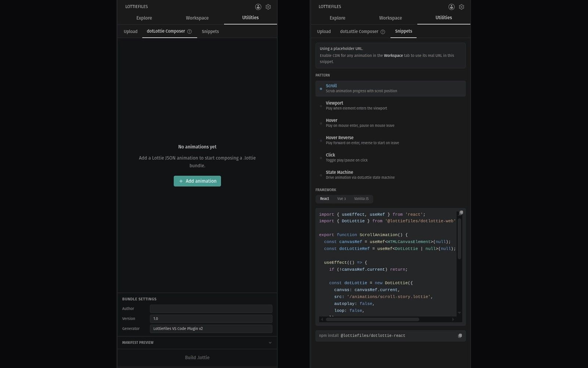The height and width of the screenshot is (368, 588).
Task: Select the Scroll pattern option
Action: click(x=390, y=88)
